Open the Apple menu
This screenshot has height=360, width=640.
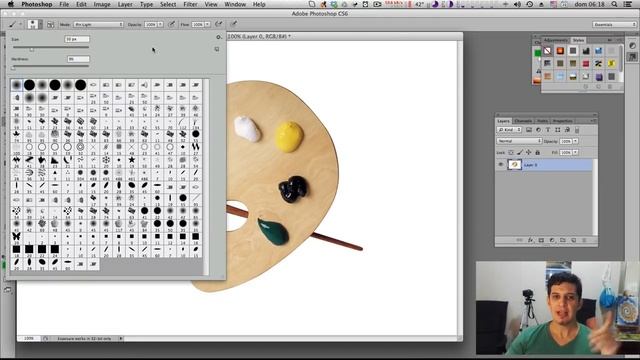(x=11, y=4)
